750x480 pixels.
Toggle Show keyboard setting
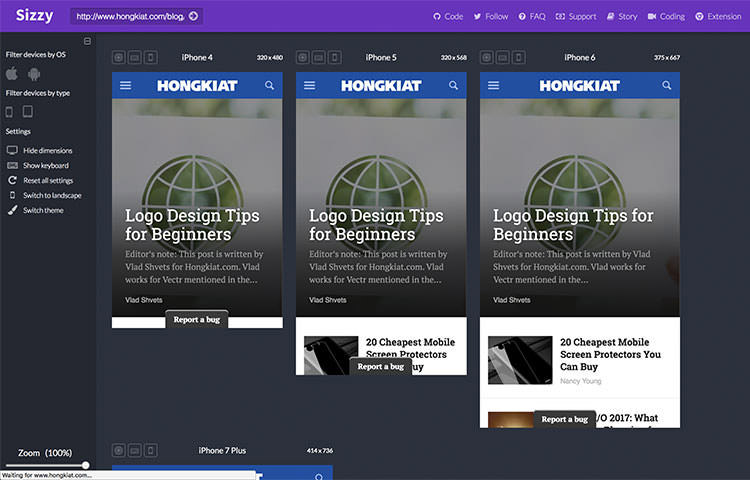point(38,165)
